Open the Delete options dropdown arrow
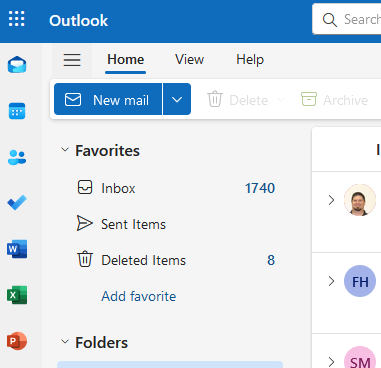This screenshot has height=368, width=381. click(x=281, y=99)
